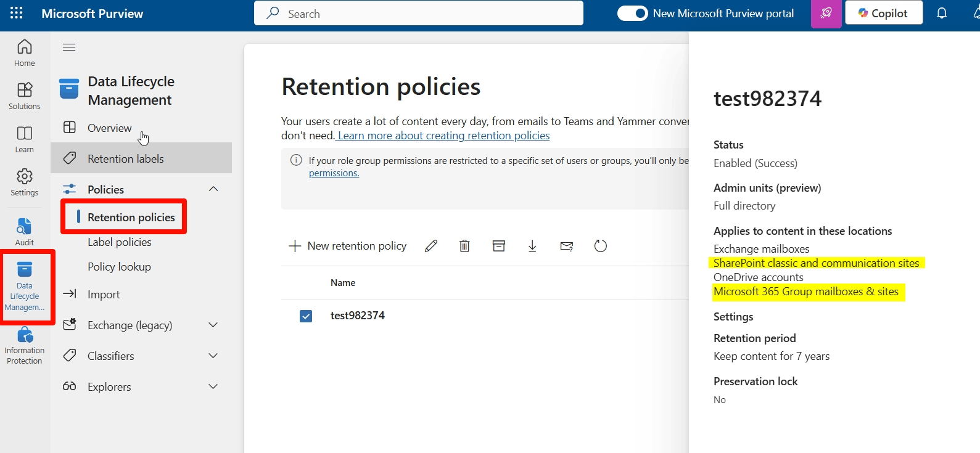This screenshot has height=453, width=980.
Task: Expand Exchange (legacy) section
Action: click(x=213, y=325)
